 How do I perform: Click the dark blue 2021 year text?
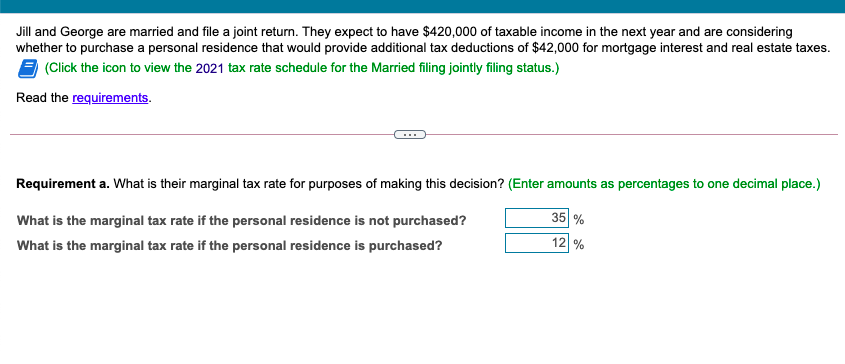pyautogui.click(x=210, y=69)
